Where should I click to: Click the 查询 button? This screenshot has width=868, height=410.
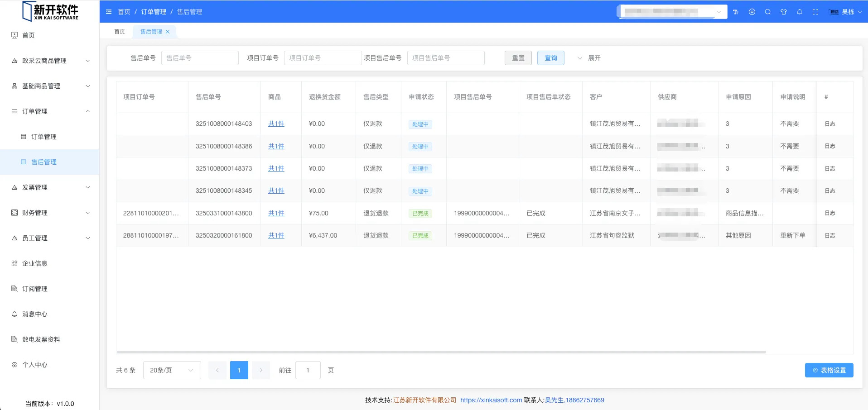pyautogui.click(x=550, y=58)
